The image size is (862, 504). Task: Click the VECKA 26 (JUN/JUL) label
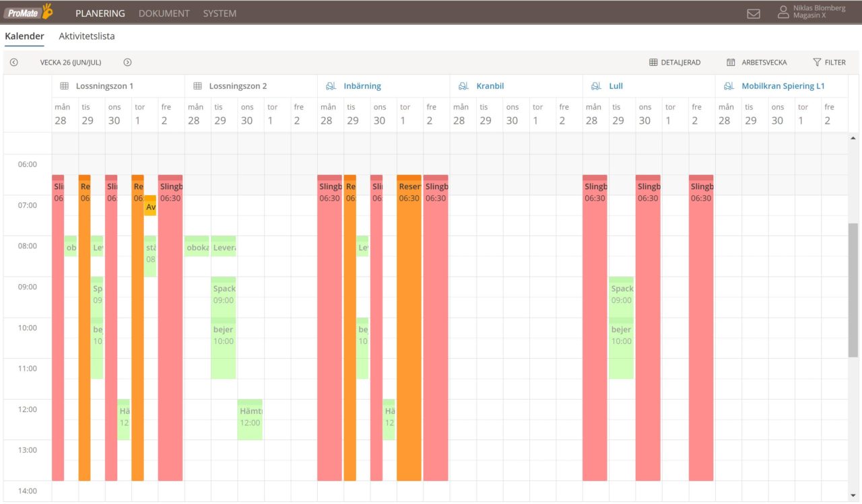coord(70,62)
